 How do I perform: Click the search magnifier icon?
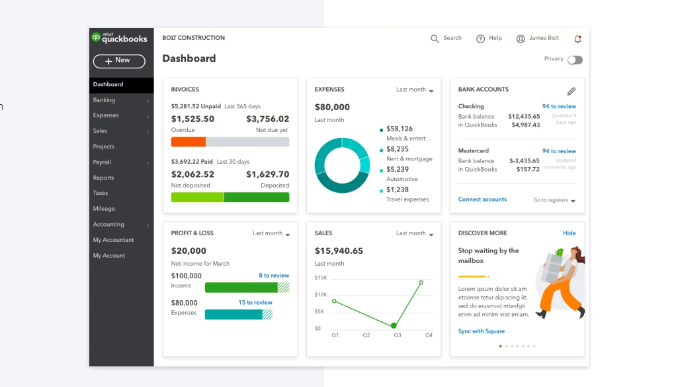tap(435, 39)
